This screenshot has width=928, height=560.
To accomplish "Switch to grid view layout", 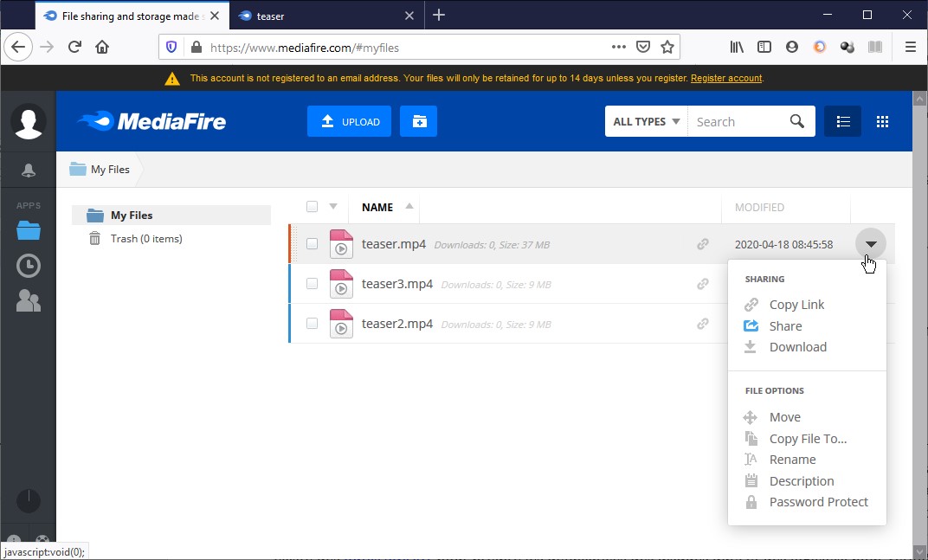I will click(882, 122).
